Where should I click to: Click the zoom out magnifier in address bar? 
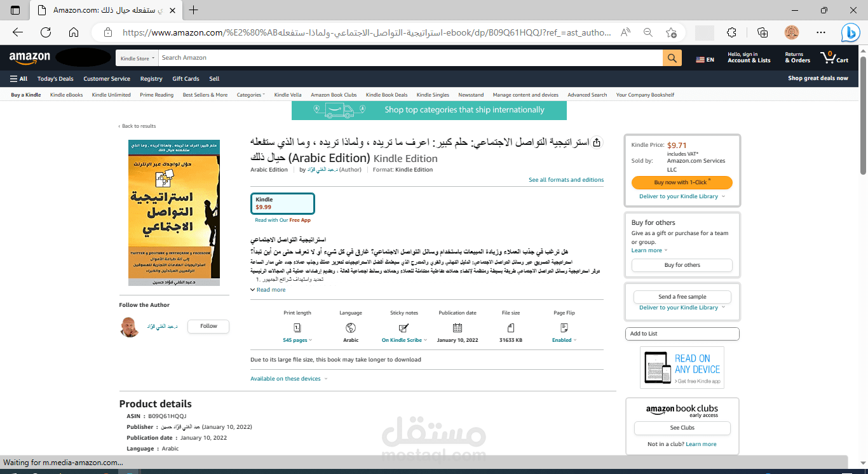click(648, 32)
